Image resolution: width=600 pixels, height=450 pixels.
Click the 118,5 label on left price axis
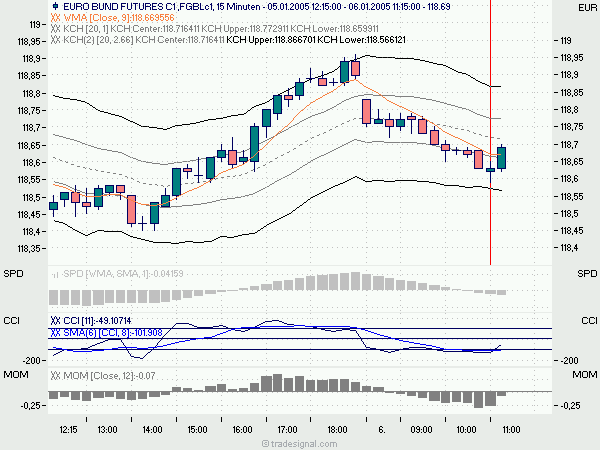pyautogui.click(x=31, y=198)
